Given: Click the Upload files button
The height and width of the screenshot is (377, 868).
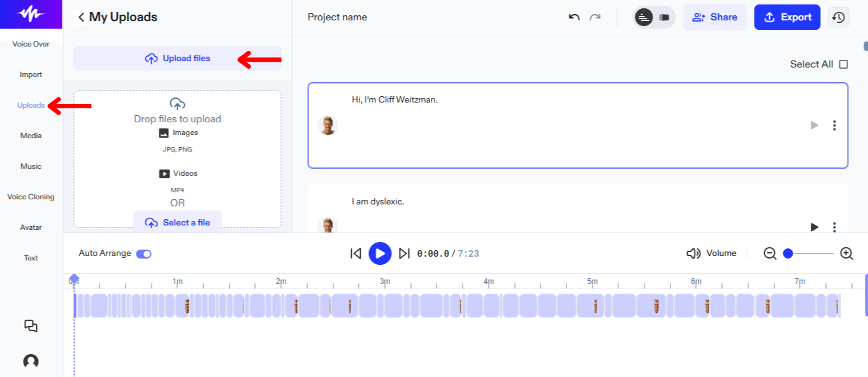Looking at the screenshot, I should click(x=177, y=59).
